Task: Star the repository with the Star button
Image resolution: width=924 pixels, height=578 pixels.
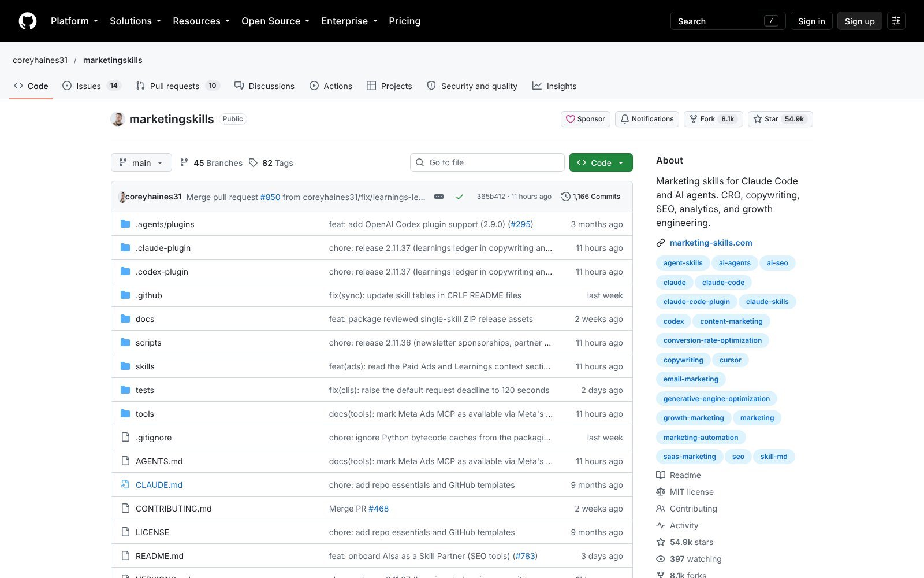Action: (x=780, y=119)
